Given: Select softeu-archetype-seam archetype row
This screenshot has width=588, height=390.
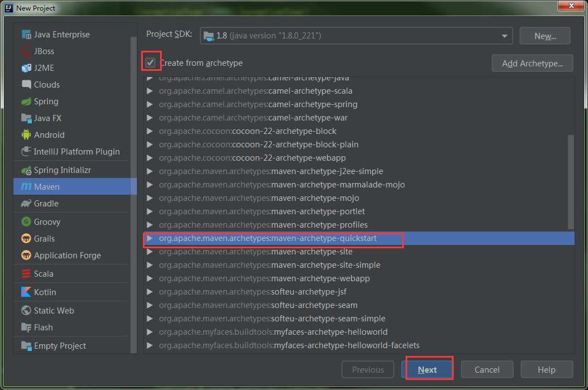Looking at the screenshot, I should (x=359, y=305).
